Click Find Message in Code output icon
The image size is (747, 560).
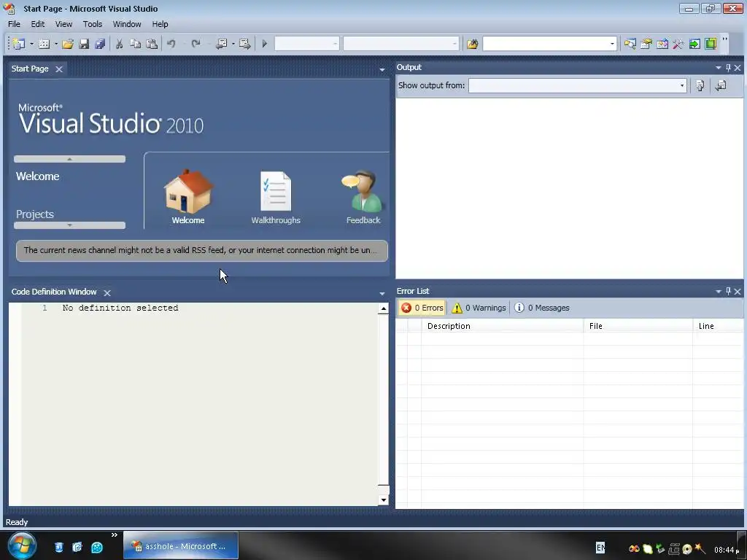[x=700, y=86]
